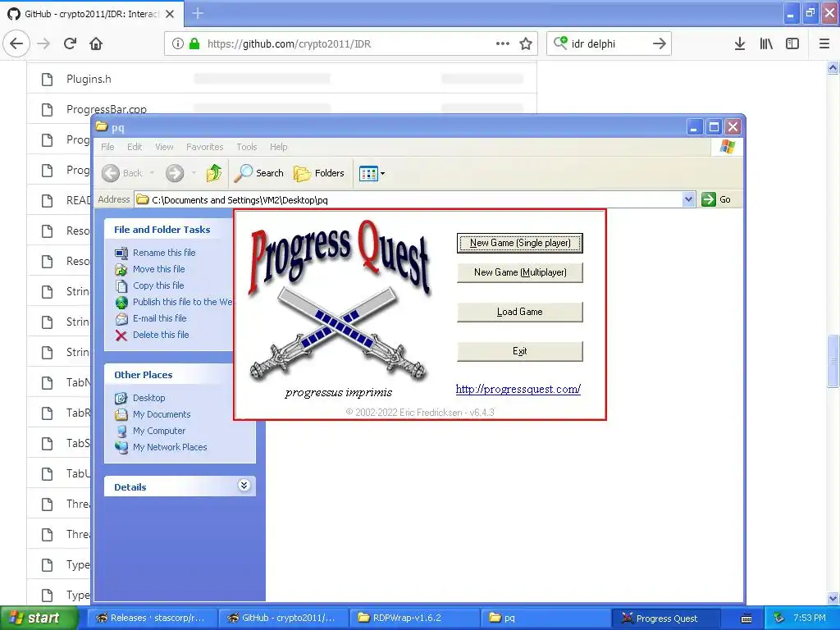This screenshot has height=630, width=840.
Task: Choose Publish this file to the Web
Action: (x=183, y=302)
